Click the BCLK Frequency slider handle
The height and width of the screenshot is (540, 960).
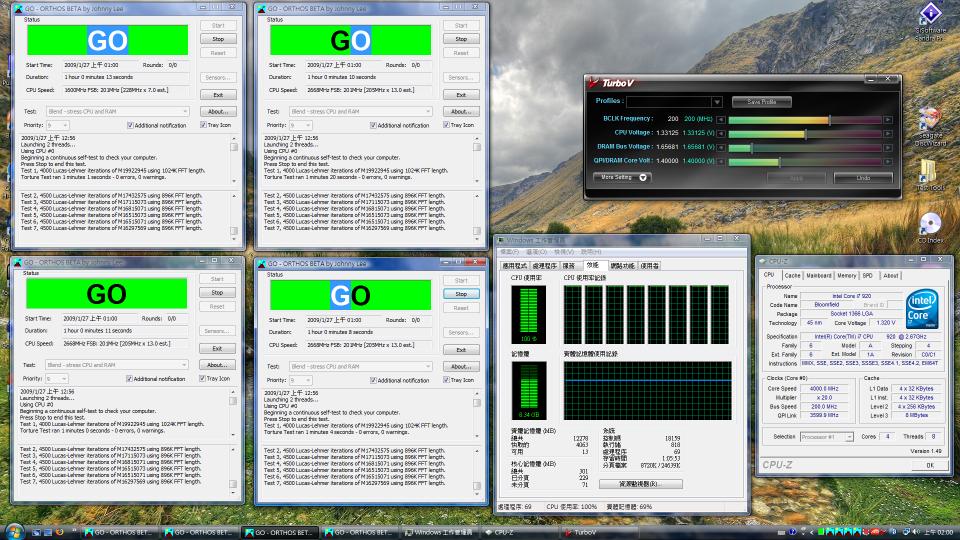pos(829,119)
